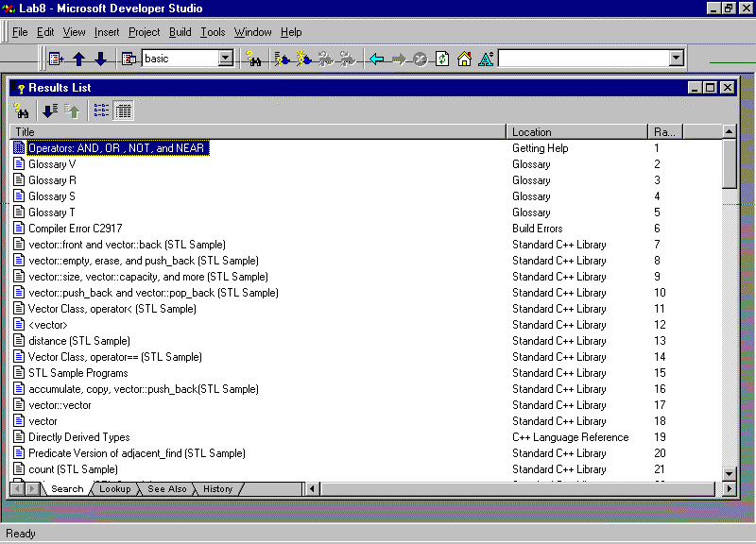Click the font size 'A' icon
Viewport: 756px width, 544px height.
coord(486,59)
